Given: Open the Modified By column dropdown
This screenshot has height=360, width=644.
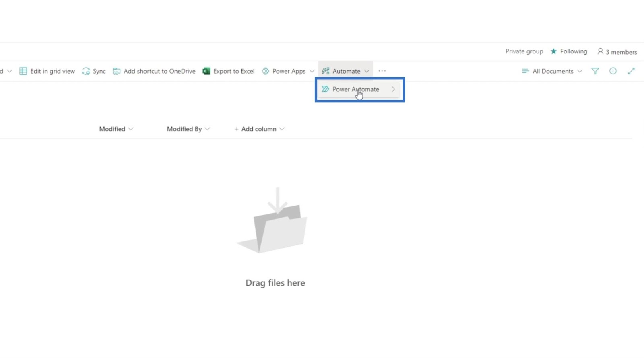Looking at the screenshot, I should point(207,129).
